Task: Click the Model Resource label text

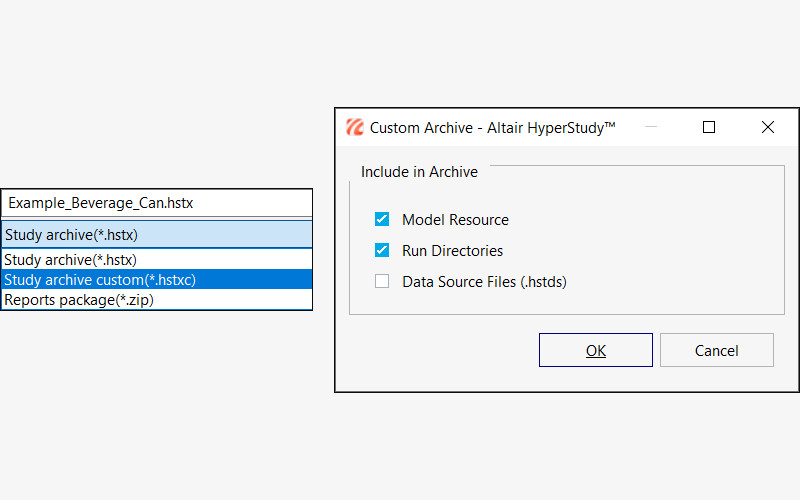Action: [455, 220]
